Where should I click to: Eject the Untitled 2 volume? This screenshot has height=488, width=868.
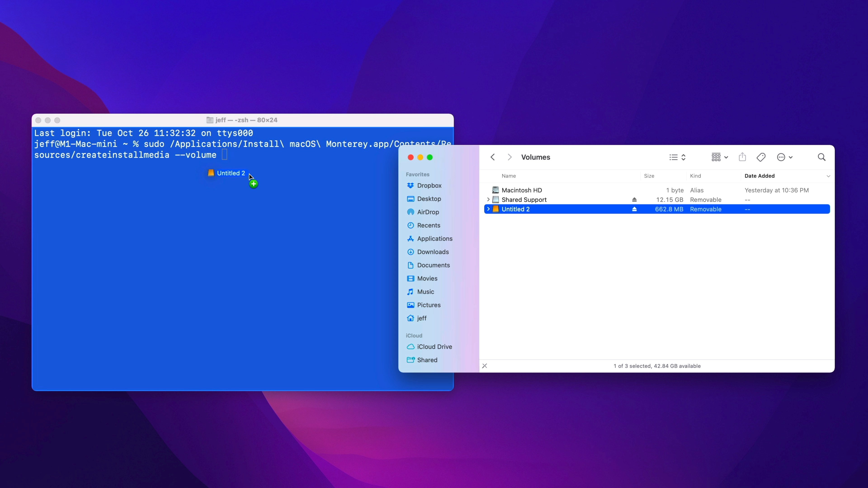click(634, 209)
